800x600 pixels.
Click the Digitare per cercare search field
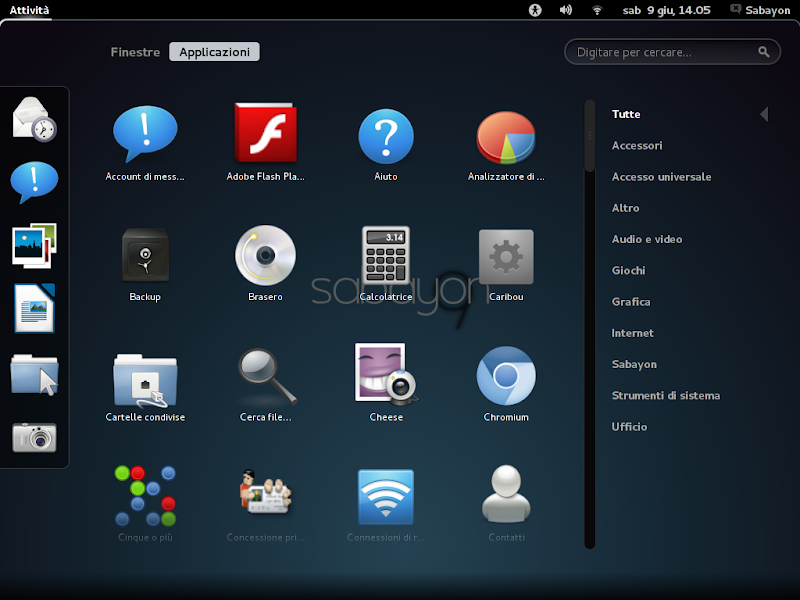pos(672,52)
